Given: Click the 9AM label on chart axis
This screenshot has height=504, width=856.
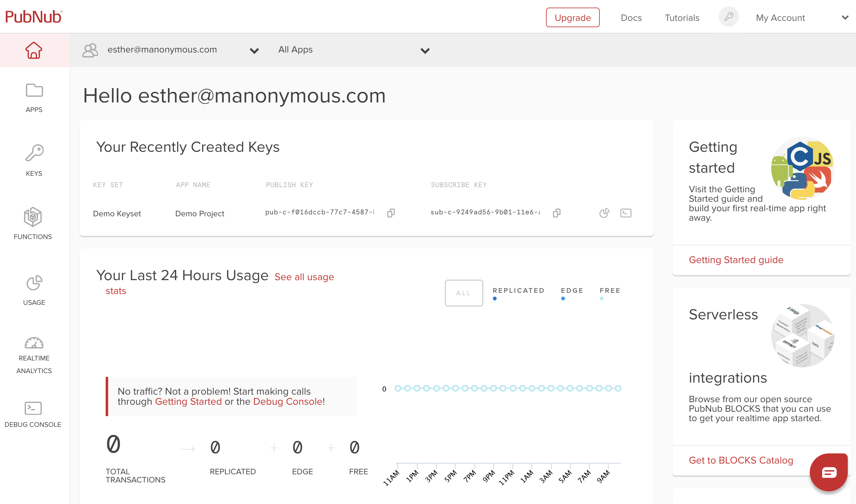Looking at the screenshot, I should (x=604, y=476).
